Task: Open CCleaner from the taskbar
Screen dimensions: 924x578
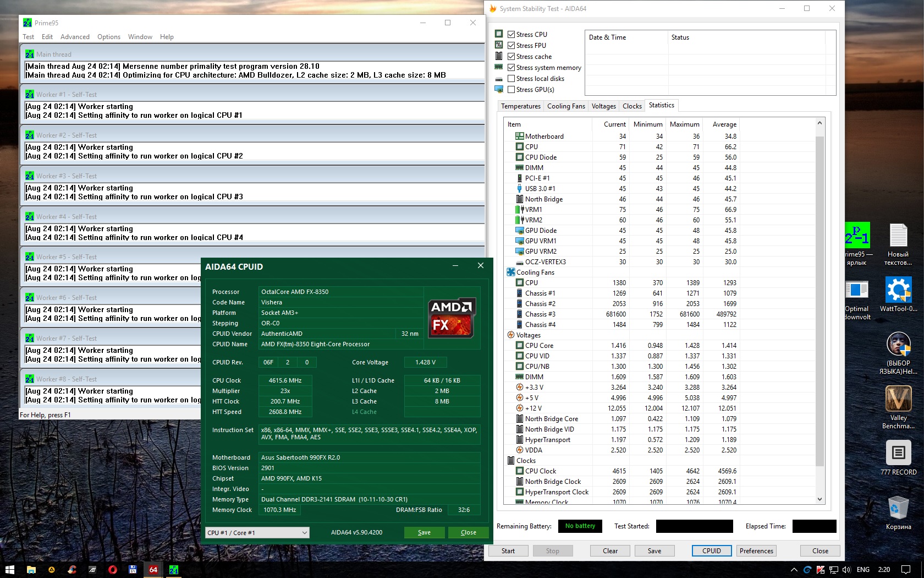Action: click(x=71, y=570)
